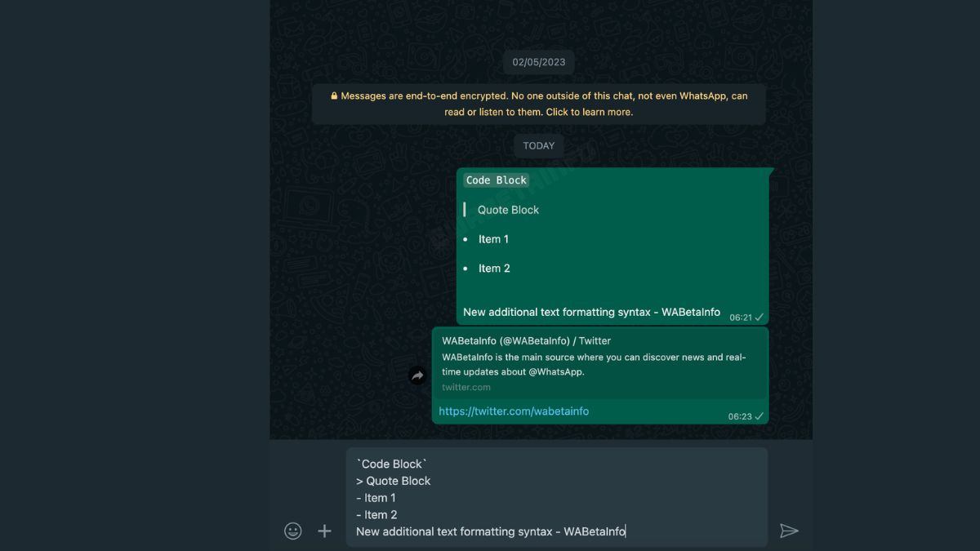Click the check mark next to 06:23
980x551 pixels.
click(x=759, y=416)
